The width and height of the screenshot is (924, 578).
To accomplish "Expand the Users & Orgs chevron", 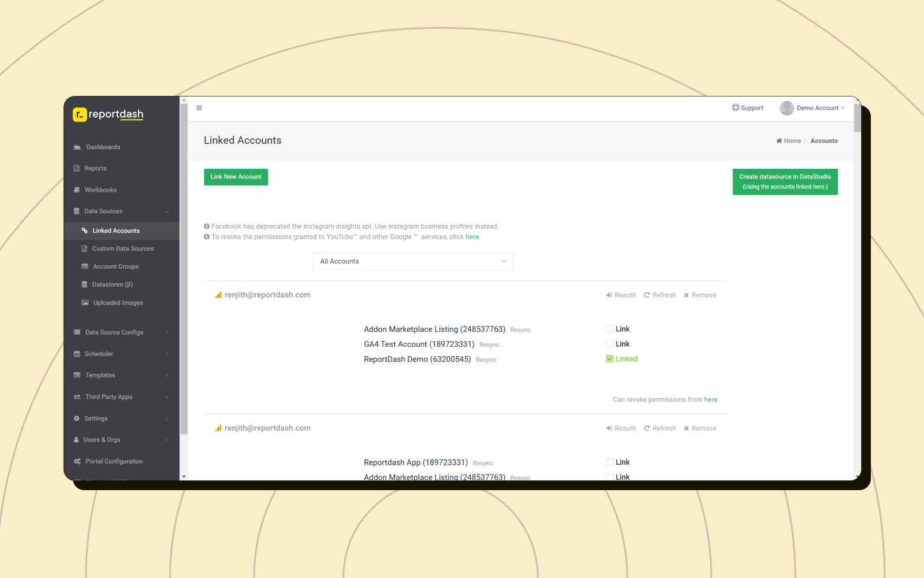I will tap(167, 440).
